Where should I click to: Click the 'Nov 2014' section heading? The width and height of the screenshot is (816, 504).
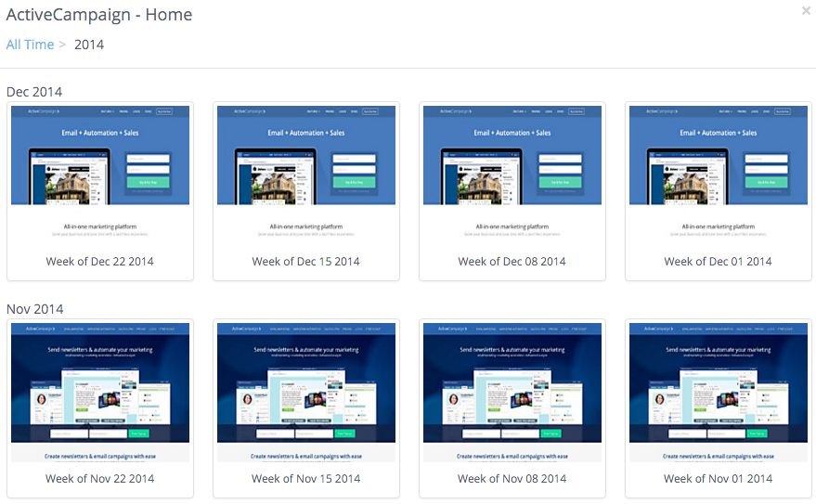click(35, 309)
